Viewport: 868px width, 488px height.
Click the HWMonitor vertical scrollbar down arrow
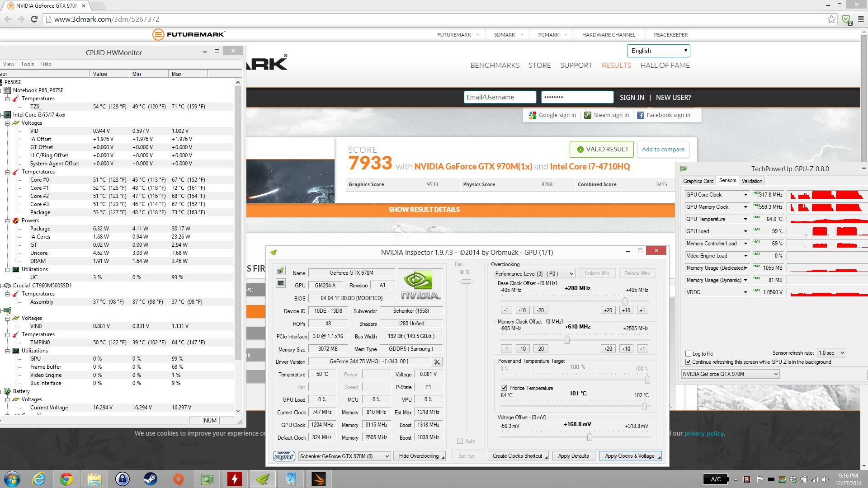pyautogui.click(x=238, y=411)
